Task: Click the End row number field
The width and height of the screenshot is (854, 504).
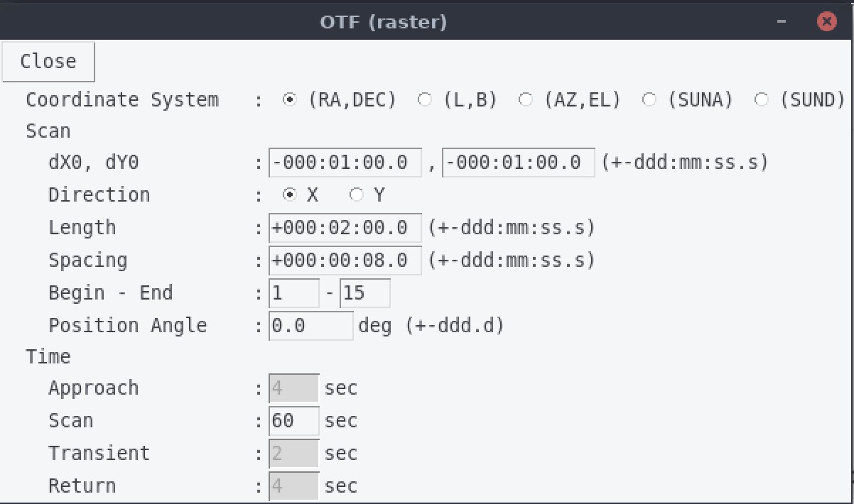Action: pos(365,293)
